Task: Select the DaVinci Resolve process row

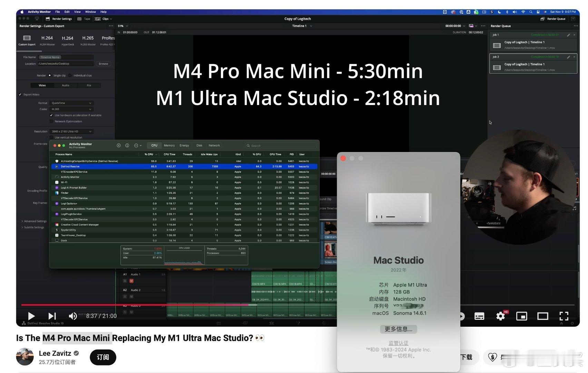Action: pos(184,166)
